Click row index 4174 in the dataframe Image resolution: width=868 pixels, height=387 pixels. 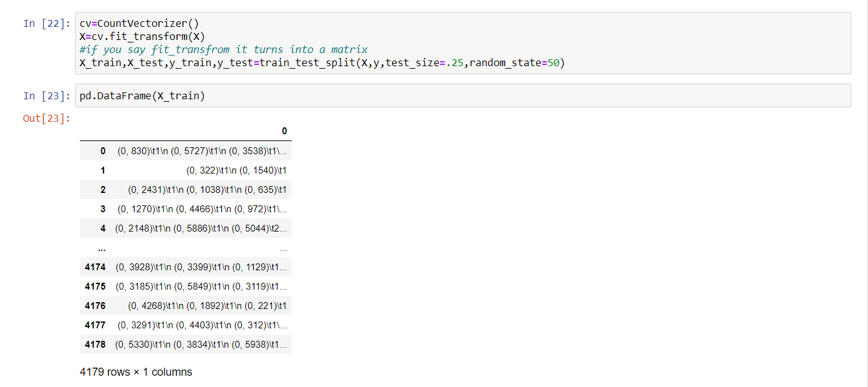[x=95, y=267]
